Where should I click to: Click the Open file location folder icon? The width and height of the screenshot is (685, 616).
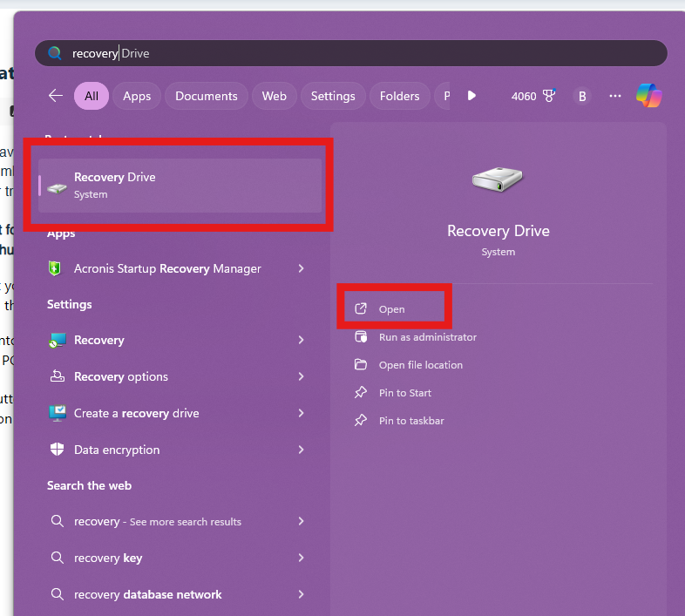pyautogui.click(x=361, y=364)
